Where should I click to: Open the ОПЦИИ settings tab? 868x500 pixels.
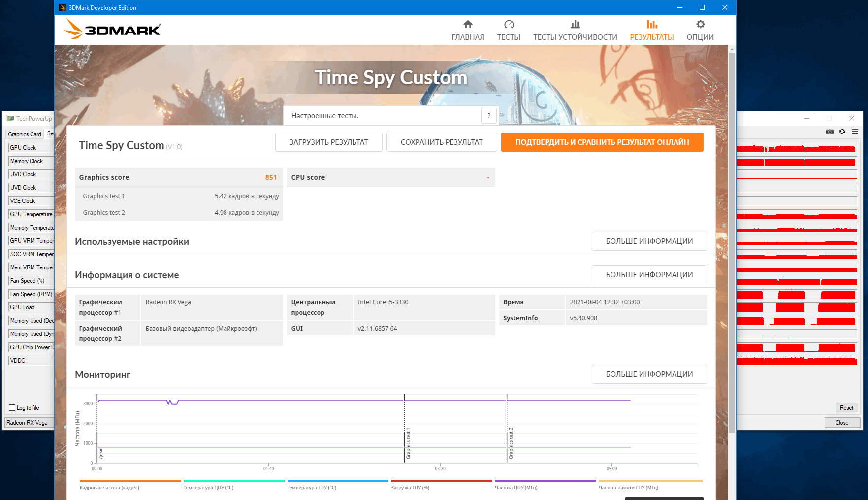tap(700, 31)
